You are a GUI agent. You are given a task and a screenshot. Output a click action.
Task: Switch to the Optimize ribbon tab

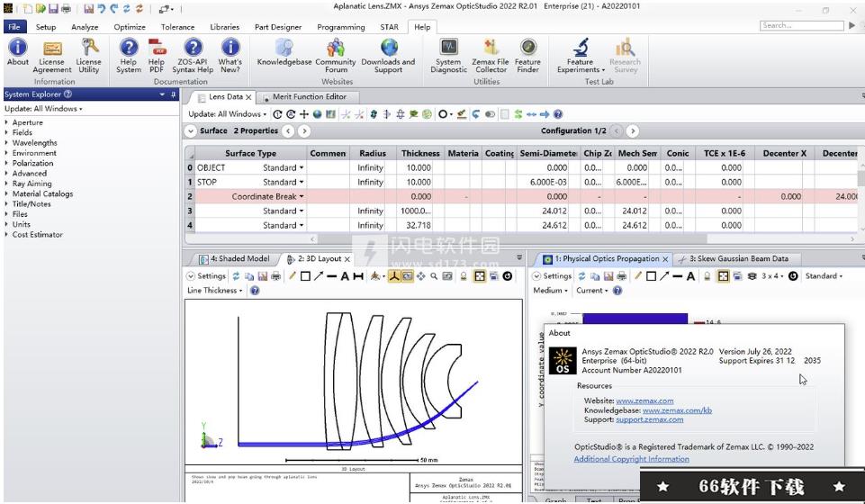[x=130, y=27]
